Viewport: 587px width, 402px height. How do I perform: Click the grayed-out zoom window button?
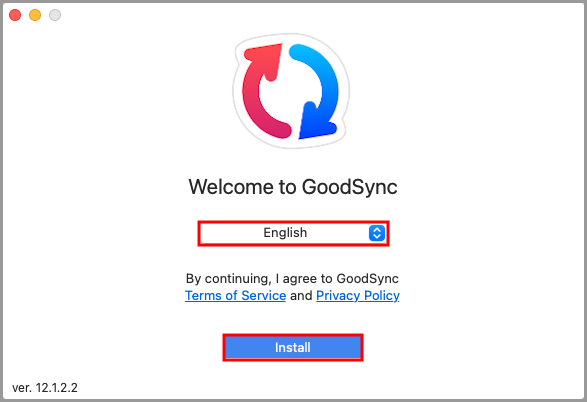[x=55, y=15]
